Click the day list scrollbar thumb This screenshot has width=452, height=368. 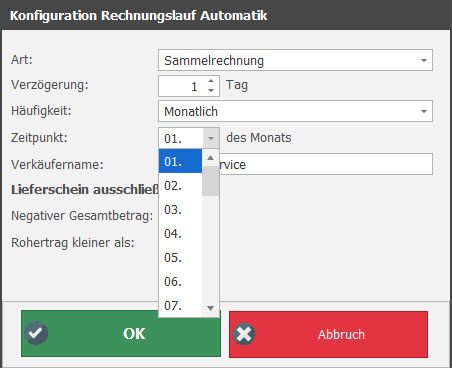click(210, 181)
